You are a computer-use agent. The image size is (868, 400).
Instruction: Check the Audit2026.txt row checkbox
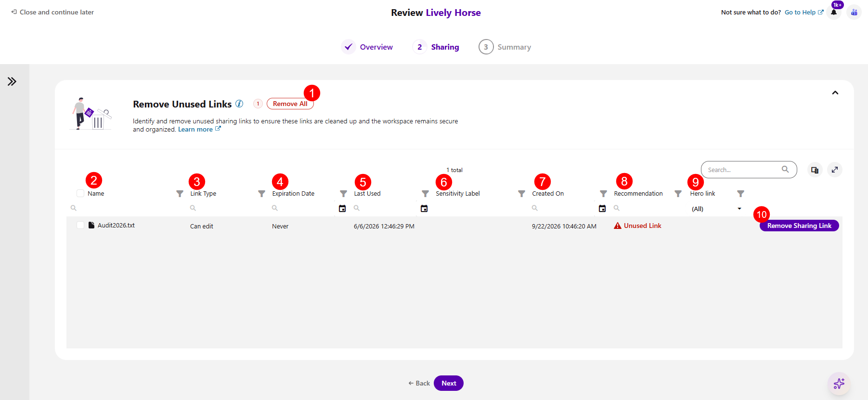point(80,225)
